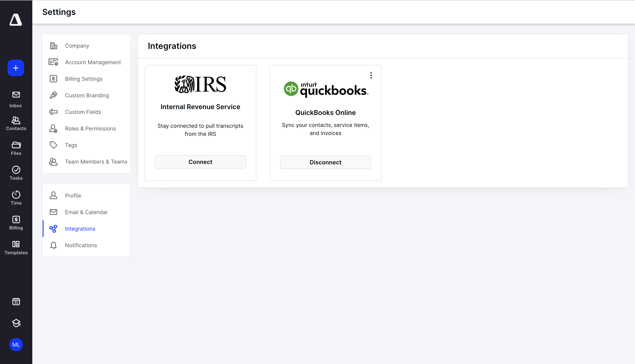
Task: Click the Custom Branding brush icon
Action: [53, 95]
